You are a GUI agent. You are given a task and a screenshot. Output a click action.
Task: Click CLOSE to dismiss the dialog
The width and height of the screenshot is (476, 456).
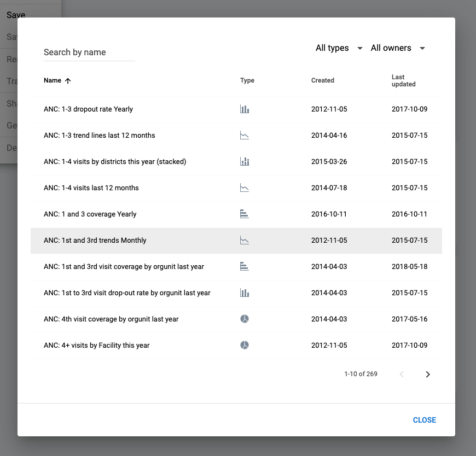(x=425, y=420)
